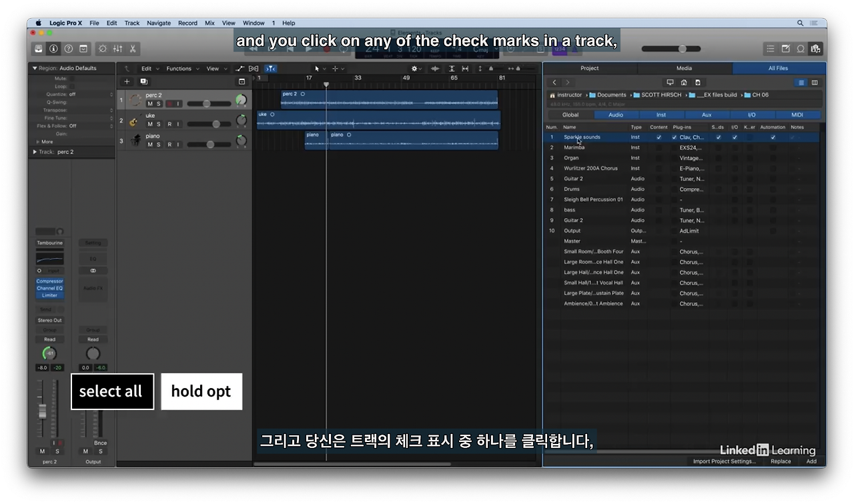Enable the Catch Playhead icon
Image resolution: width=854 pixels, height=504 pixels.
(x=270, y=69)
